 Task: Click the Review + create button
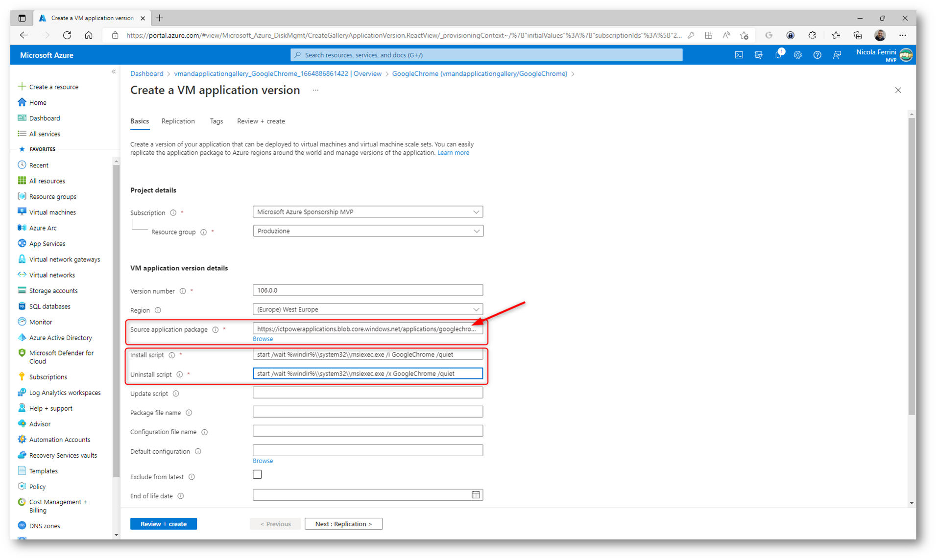point(163,524)
